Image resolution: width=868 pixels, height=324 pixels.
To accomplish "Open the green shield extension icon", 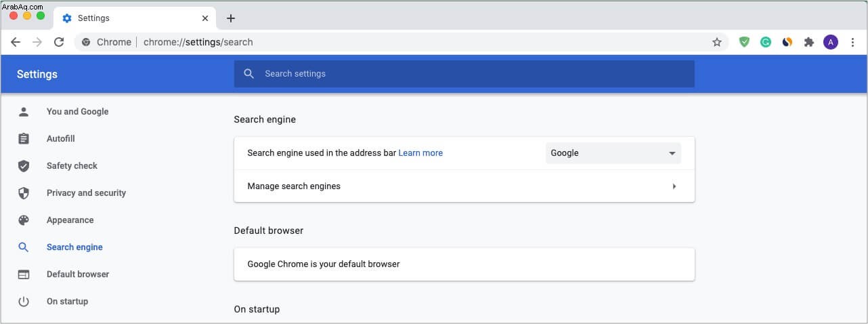I will pyautogui.click(x=744, y=42).
